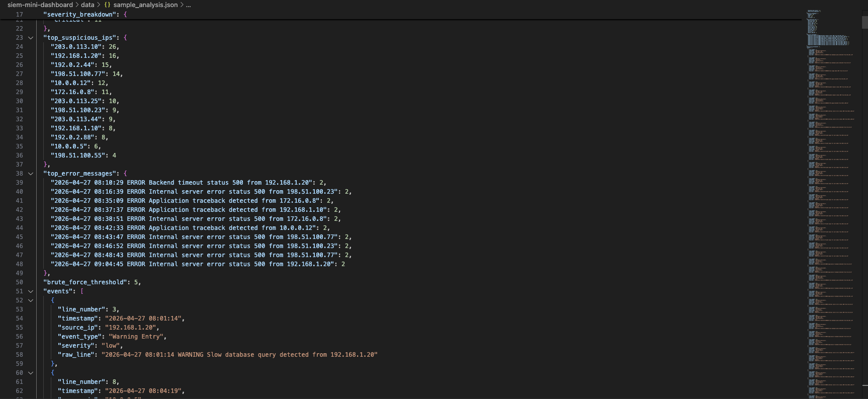Click the "192.0.2.44" key

[x=72, y=65]
